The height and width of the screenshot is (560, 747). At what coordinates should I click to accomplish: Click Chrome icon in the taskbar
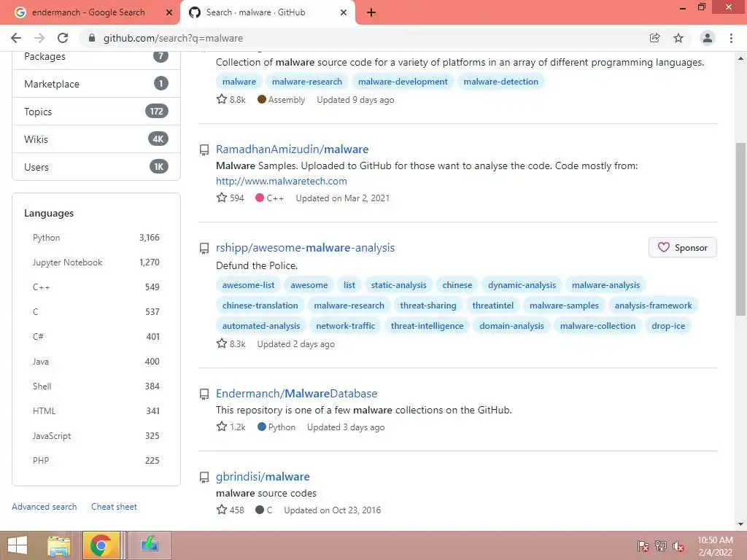click(101, 545)
